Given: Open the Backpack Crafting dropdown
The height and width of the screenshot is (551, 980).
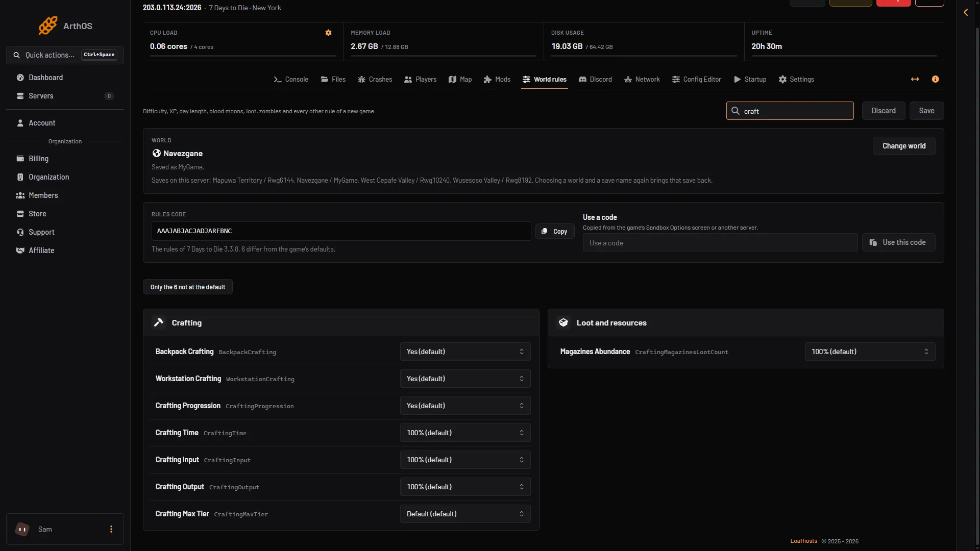Looking at the screenshot, I should click(x=465, y=352).
